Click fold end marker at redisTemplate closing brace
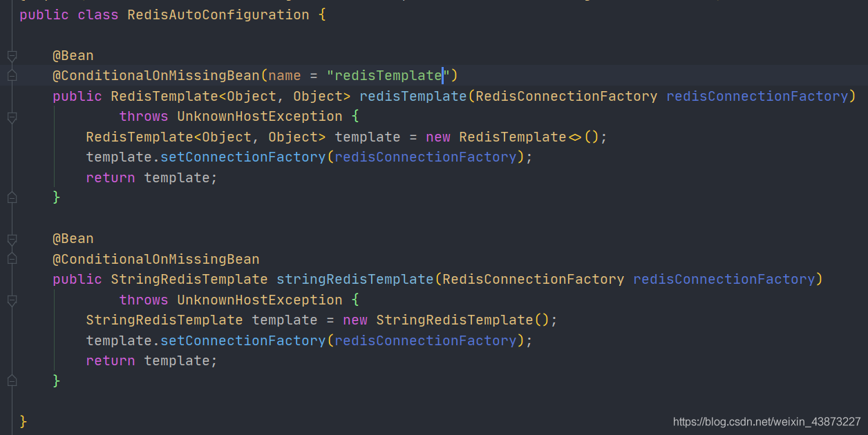868x435 pixels. tap(12, 197)
